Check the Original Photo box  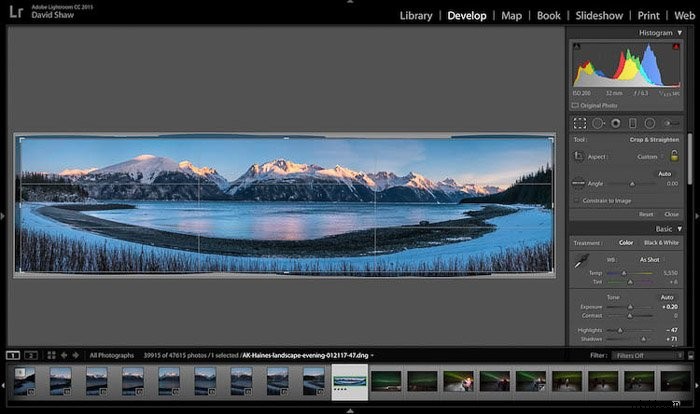[x=575, y=105]
